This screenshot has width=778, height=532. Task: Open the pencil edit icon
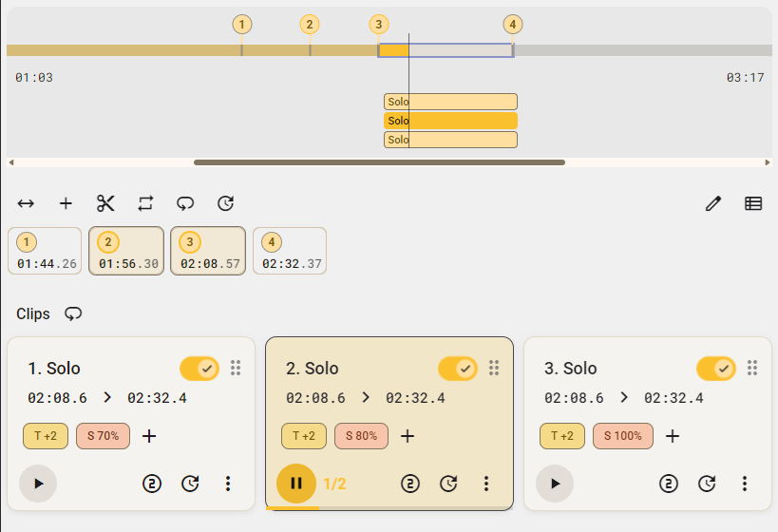pos(713,203)
